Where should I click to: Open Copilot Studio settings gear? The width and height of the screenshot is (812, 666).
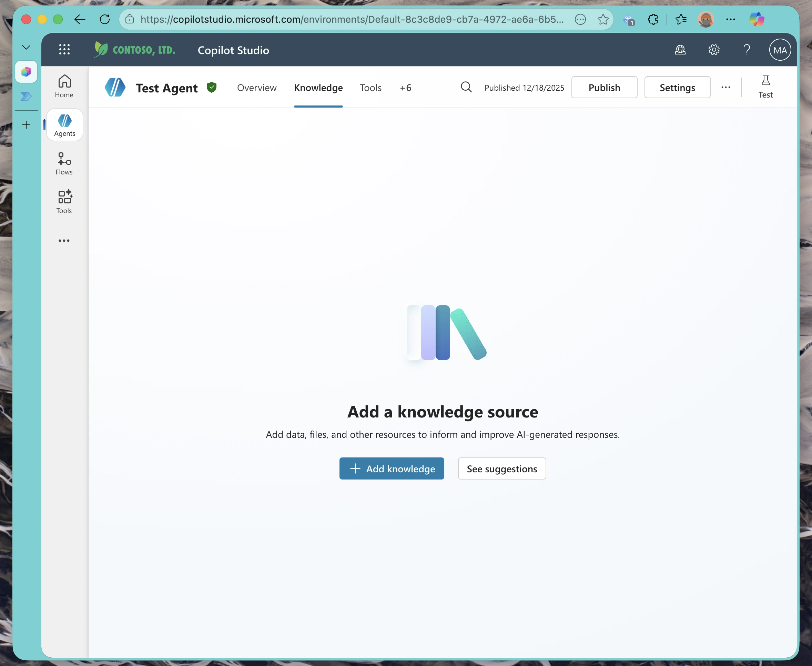(x=713, y=50)
